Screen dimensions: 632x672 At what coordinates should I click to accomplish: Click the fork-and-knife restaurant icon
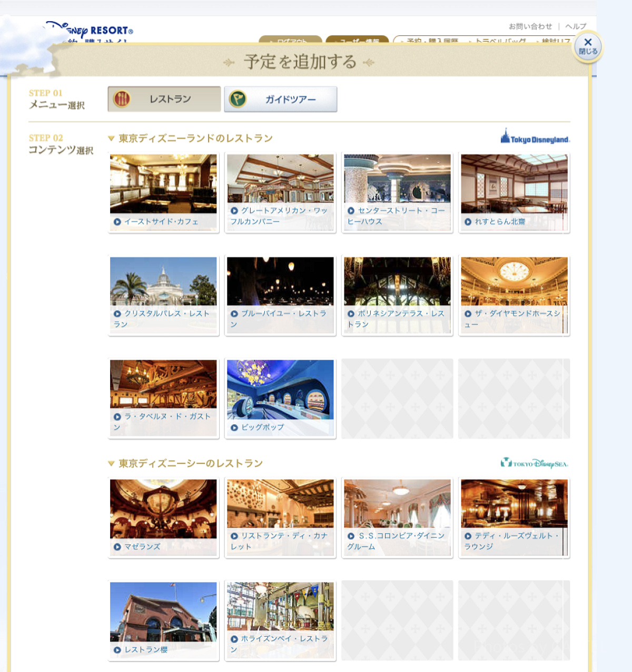point(122,99)
